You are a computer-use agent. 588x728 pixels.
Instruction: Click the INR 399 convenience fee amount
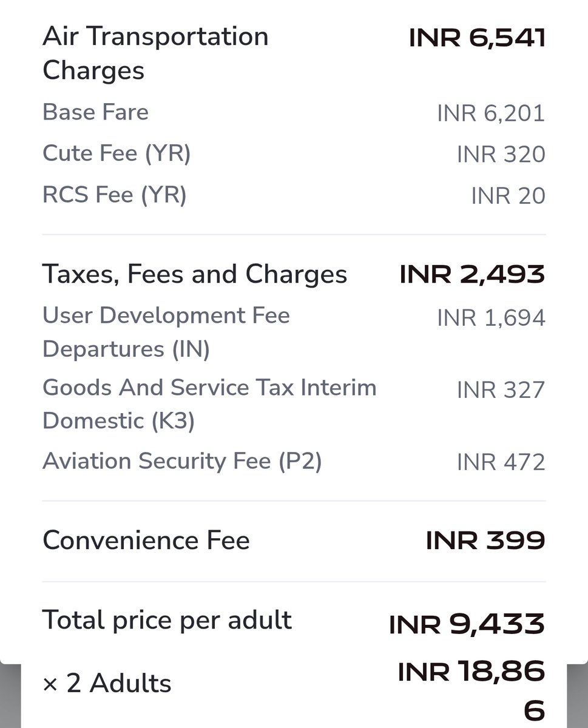[x=485, y=541]
